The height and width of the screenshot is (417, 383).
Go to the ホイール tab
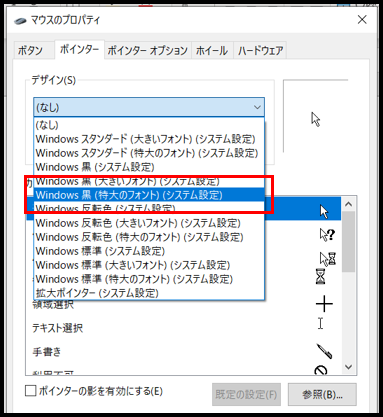coord(212,51)
